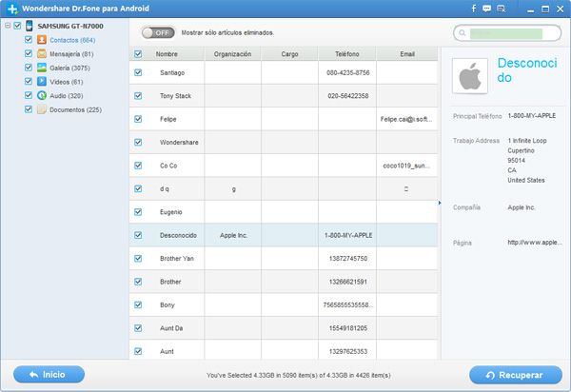Select Documentos (225) in the sidebar
The height and width of the screenshot is (392, 571).
[x=75, y=109]
